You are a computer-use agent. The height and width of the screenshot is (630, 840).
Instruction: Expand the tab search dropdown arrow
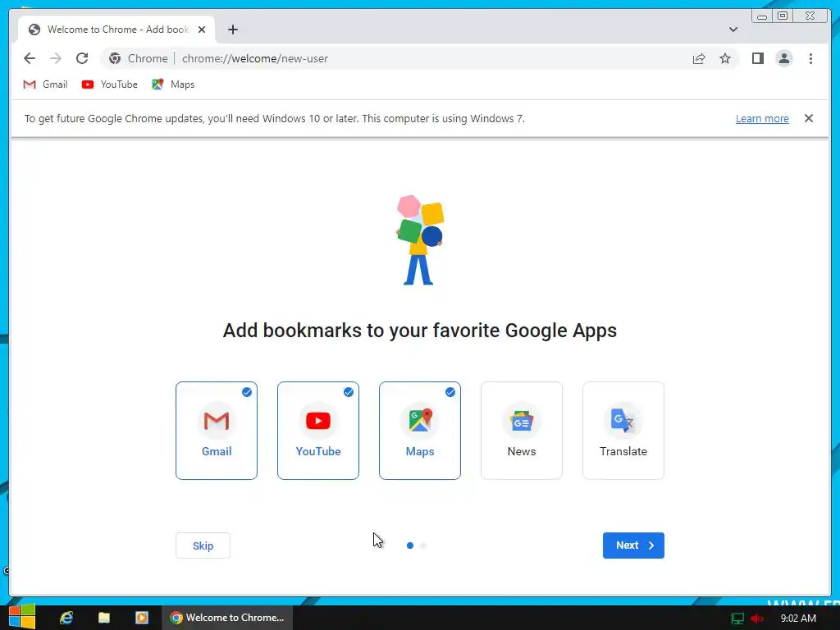[x=733, y=30]
